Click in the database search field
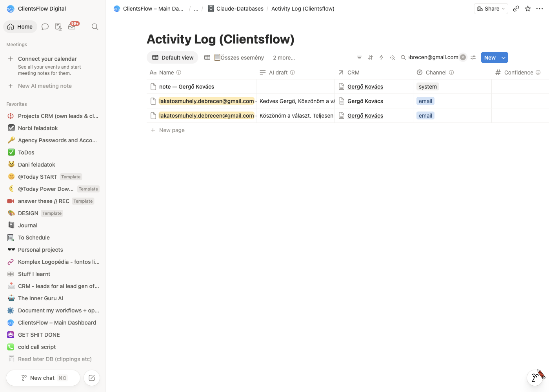Viewport: 549px width, 392px height. (x=433, y=57)
